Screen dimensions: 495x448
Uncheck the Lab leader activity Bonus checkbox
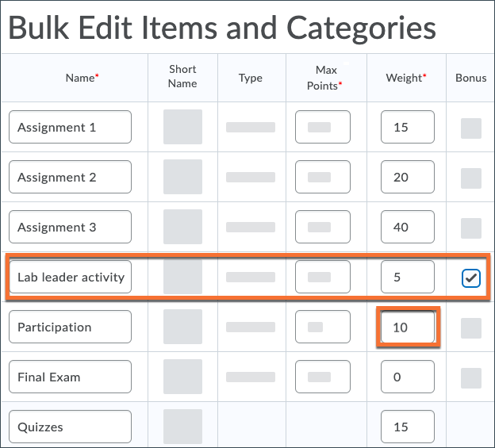tap(471, 278)
